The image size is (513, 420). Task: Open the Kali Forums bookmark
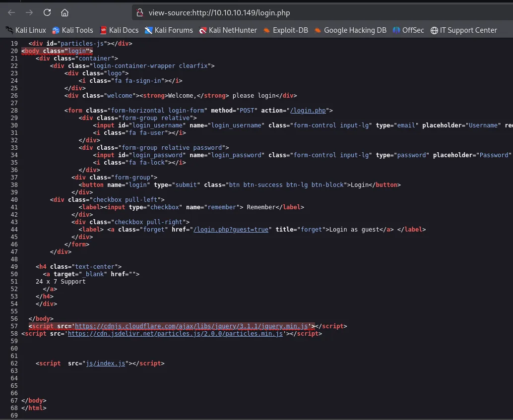point(169,30)
